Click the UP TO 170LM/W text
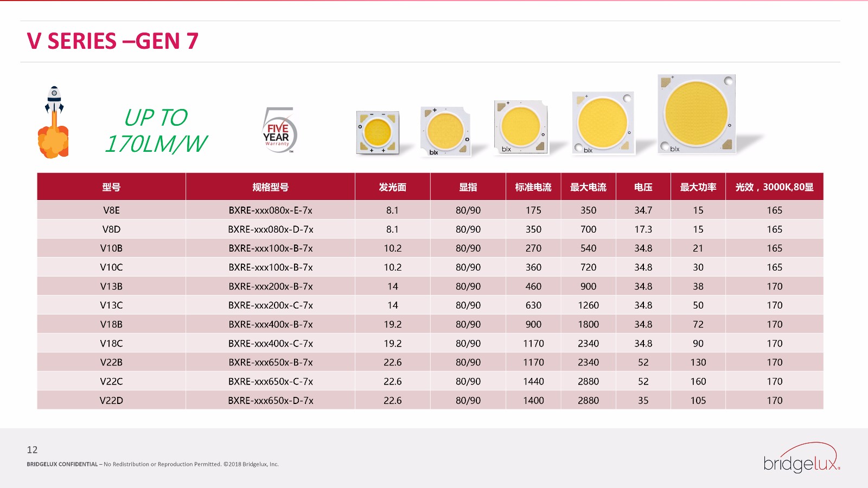 click(156, 131)
